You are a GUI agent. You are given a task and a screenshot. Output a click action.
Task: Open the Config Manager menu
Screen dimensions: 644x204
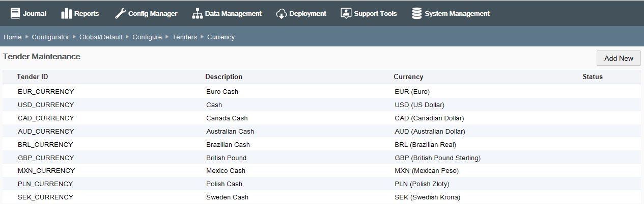coord(146,13)
